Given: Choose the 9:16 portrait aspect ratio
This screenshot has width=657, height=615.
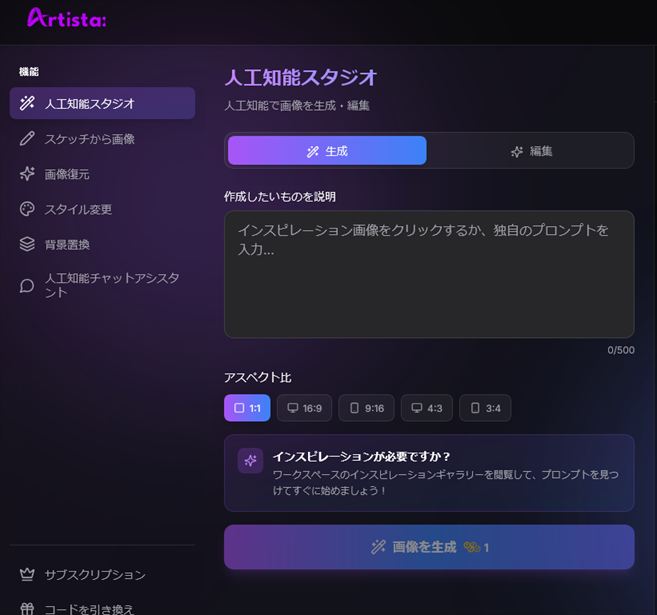Looking at the screenshot, I should click(x=366, y=408).
